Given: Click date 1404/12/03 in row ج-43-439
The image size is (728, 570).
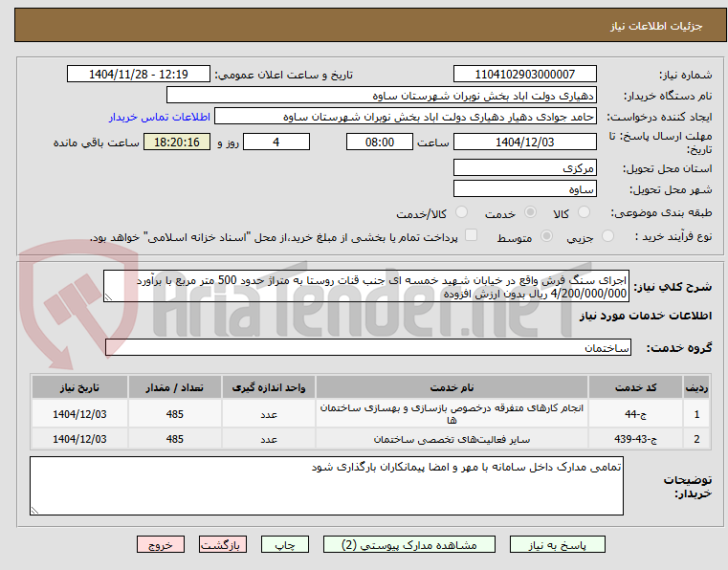Looking at the screenshot, I should coord(79,439).
